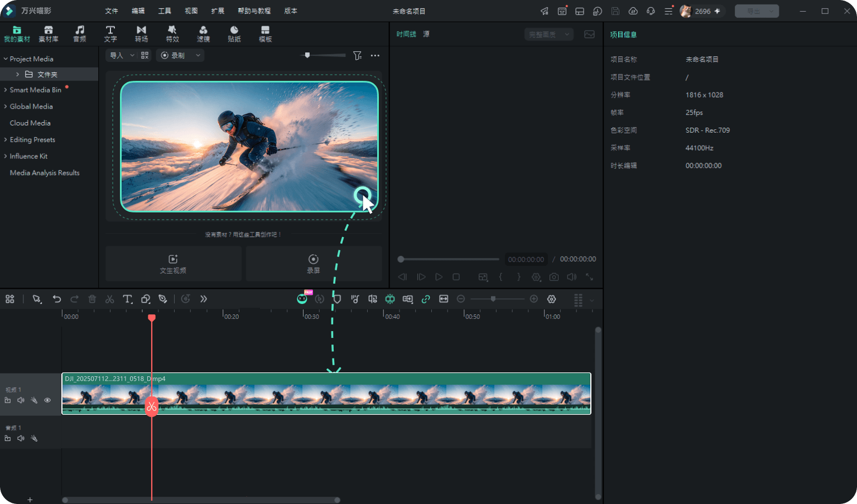The width and height of the screenshot is (857, 504).
Task: Open the headset support icon in title bar
Action: tap(651, 11)
